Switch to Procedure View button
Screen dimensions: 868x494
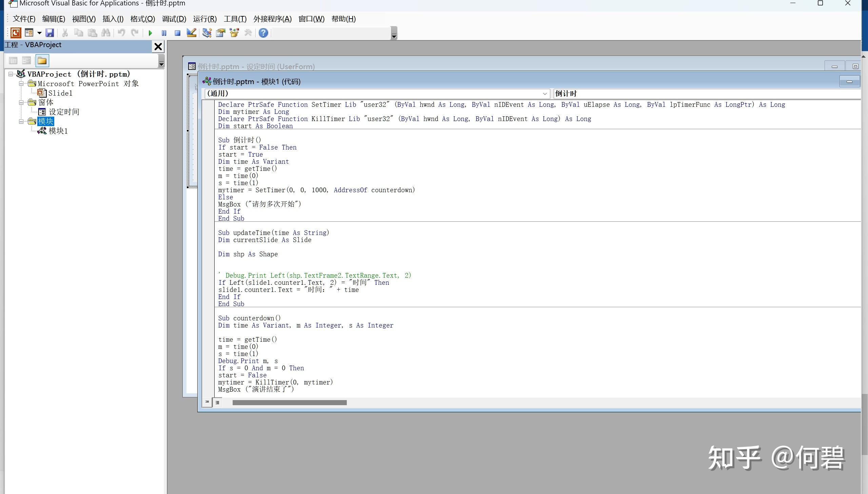click(x=207, y=402)
